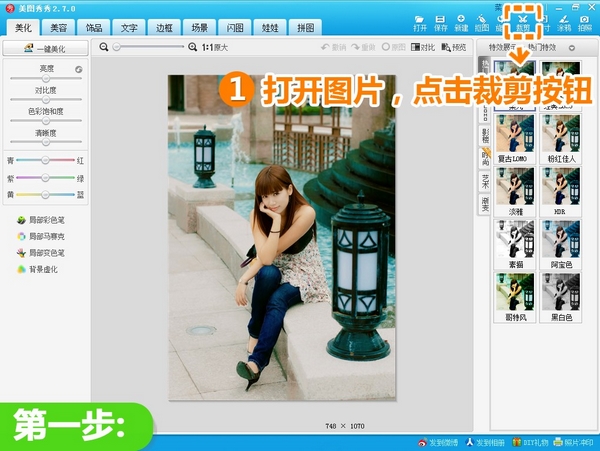Toggle the 预览 preview button

(x=454, y=47)
